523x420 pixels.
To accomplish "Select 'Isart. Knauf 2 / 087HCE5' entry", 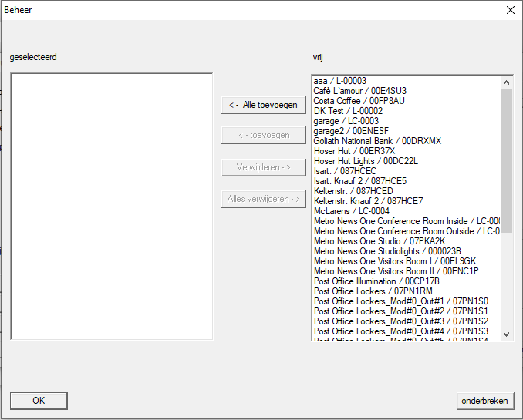I will (359, 181).
